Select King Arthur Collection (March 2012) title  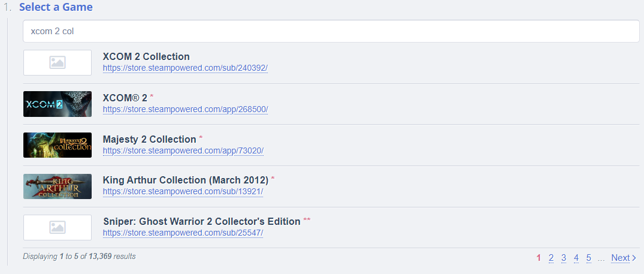[x=186, y=180]
